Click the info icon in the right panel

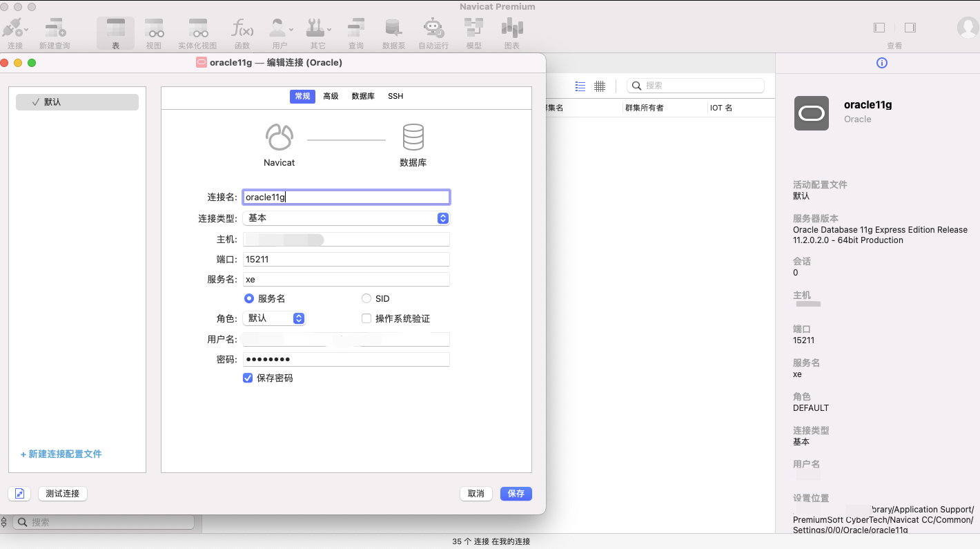(x=881, y=63)
